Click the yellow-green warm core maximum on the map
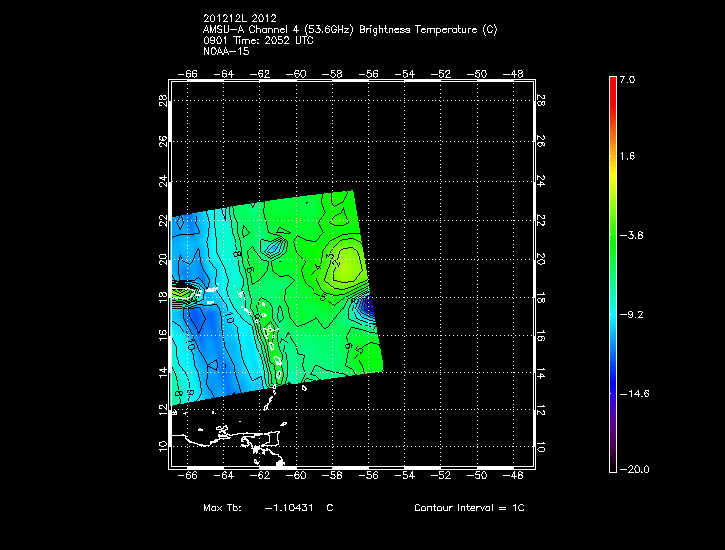Screen dimensions: 725x550 (x=345, y=264)
